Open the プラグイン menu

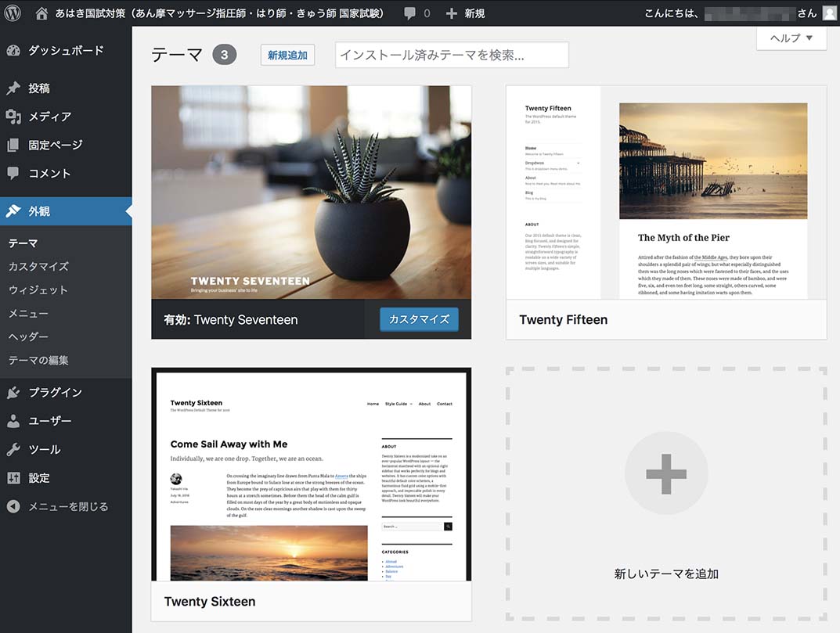pos(55,392)
